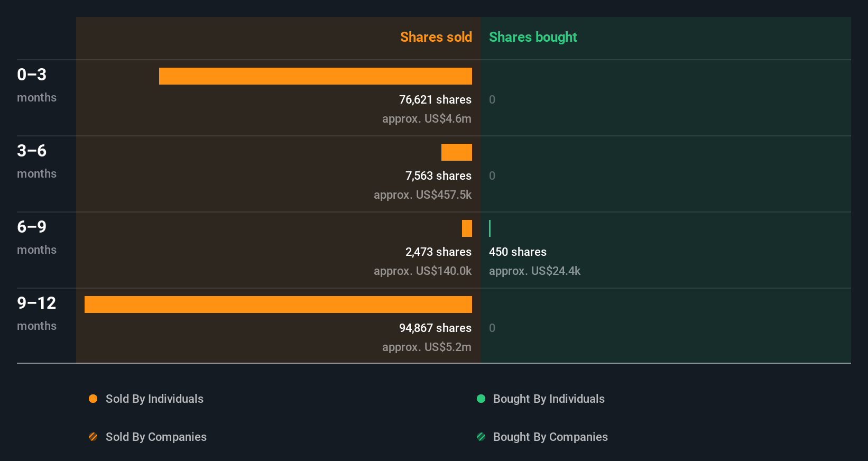Click the approx. US$5.2m value
The width and height of the screenshot is (868, 461).
(x=427, y=347)
